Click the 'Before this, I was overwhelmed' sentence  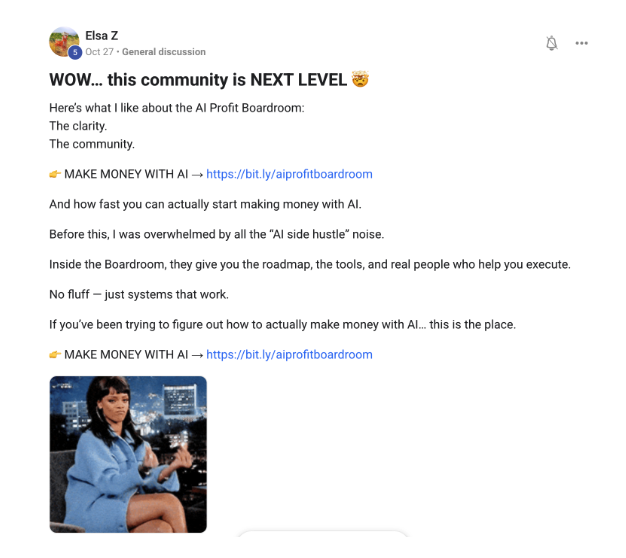tap(216, 234)
